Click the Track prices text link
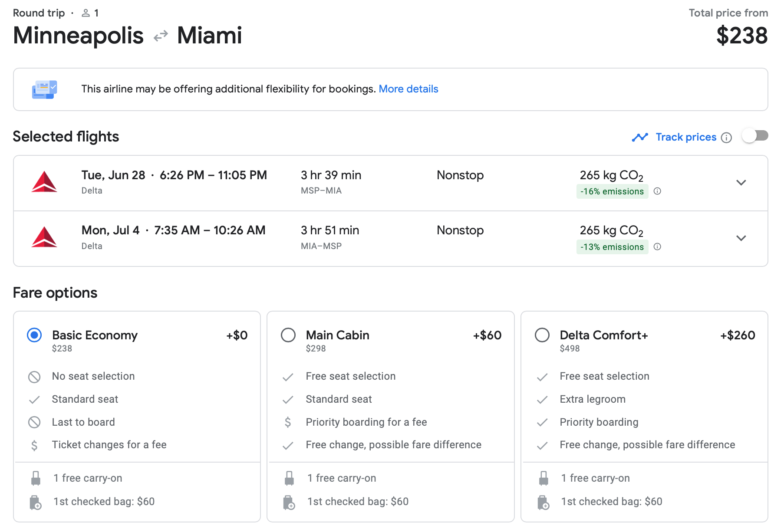784x532 pixels. [x=686, y=137]
